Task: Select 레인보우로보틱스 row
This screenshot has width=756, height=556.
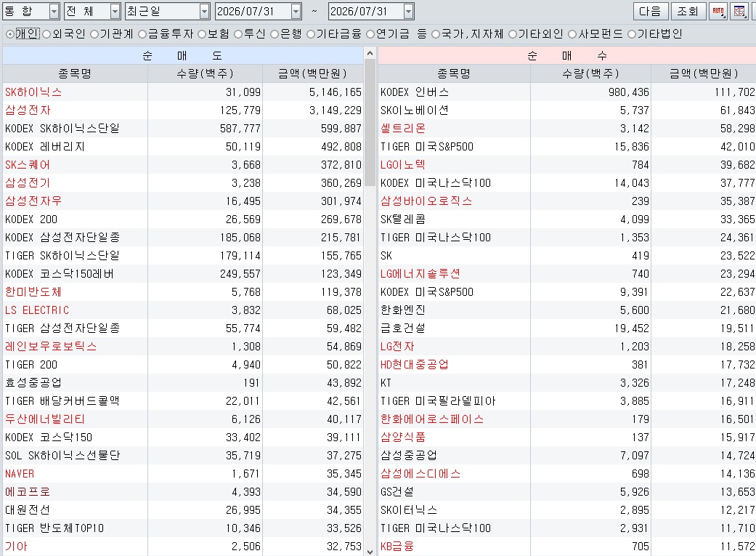Action: point(183,347)
